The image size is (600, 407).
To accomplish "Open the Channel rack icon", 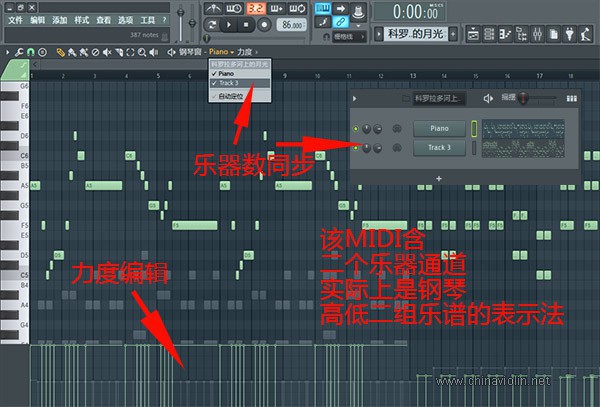I will (x=489, y=34).
